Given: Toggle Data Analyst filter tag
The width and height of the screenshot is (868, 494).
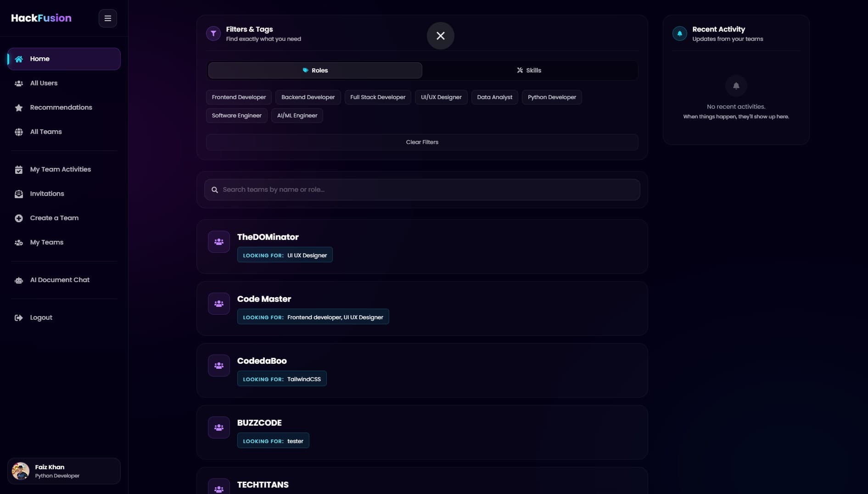Looking at the screenshot, I should point(494,97).
